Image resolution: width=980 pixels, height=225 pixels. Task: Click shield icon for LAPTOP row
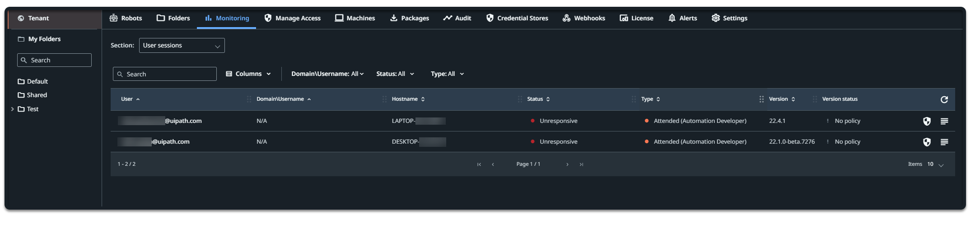(927, 121)
